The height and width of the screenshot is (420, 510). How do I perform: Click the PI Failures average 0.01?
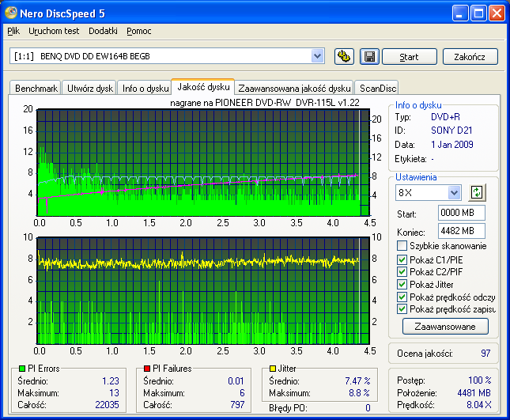236,381
